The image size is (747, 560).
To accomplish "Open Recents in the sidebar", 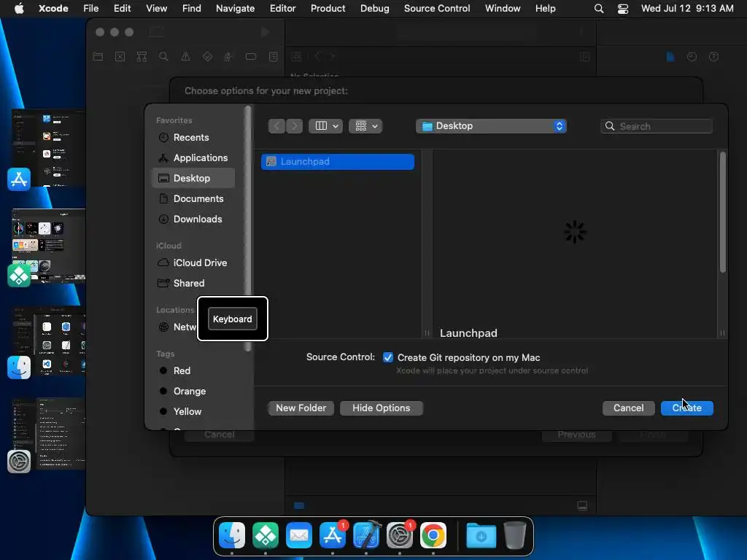I will point(190,137).
